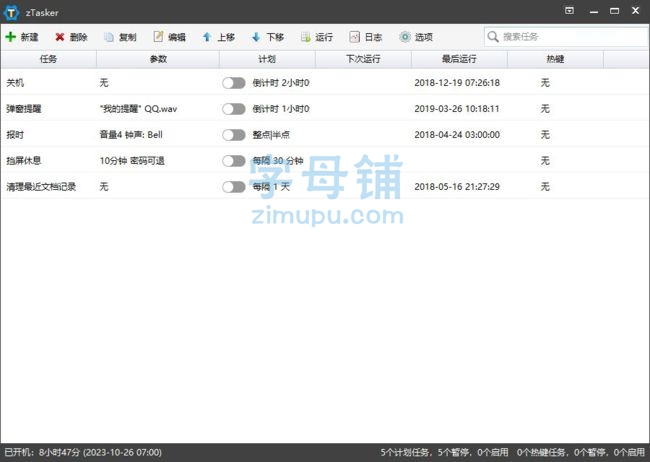The width and height of the screenshot is (650, 462).
Task: Select the 弹窗提醒 task row
Action: click(x=325, y=109)
